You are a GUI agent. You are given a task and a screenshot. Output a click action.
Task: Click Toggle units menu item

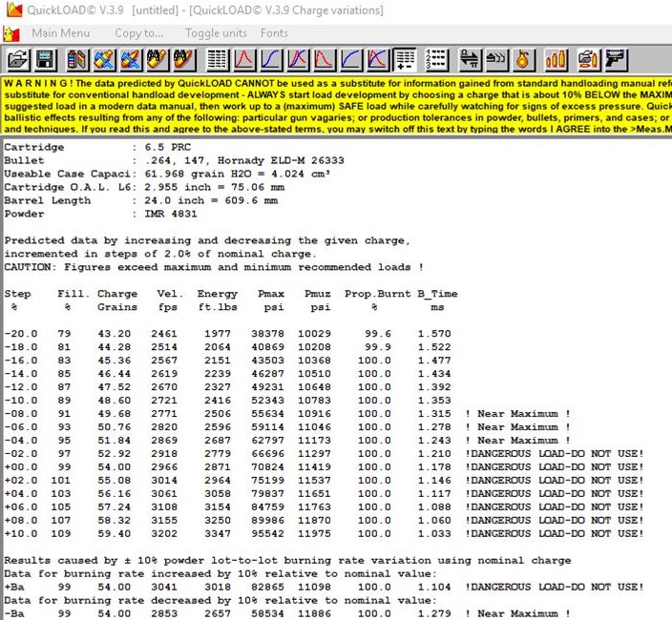pos(216,33)
